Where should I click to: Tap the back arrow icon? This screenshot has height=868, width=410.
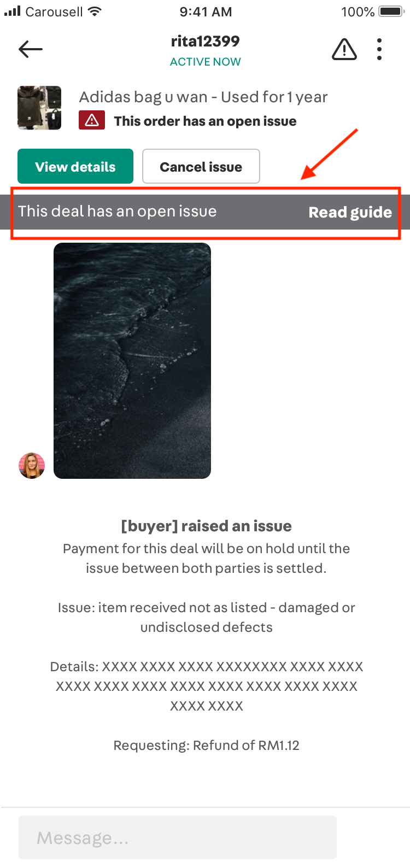point(31,49)
